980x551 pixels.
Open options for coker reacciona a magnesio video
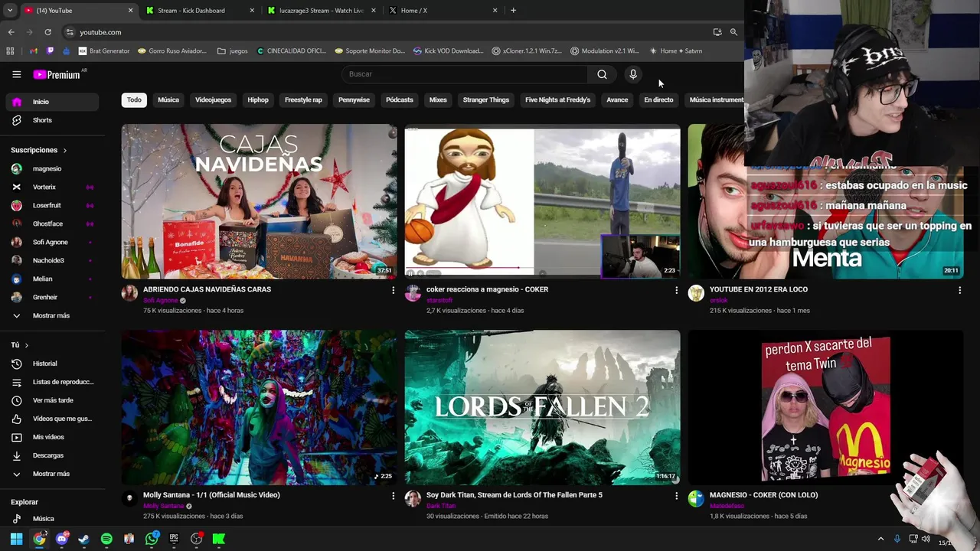[x=676, y=290]
